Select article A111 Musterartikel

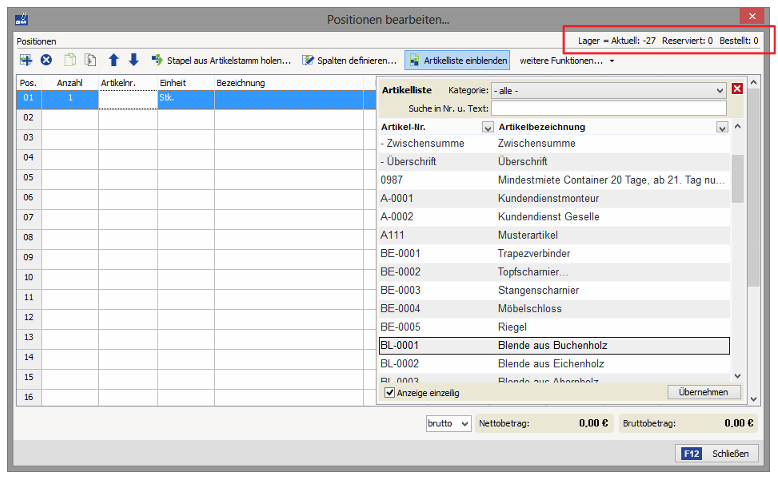554,235
